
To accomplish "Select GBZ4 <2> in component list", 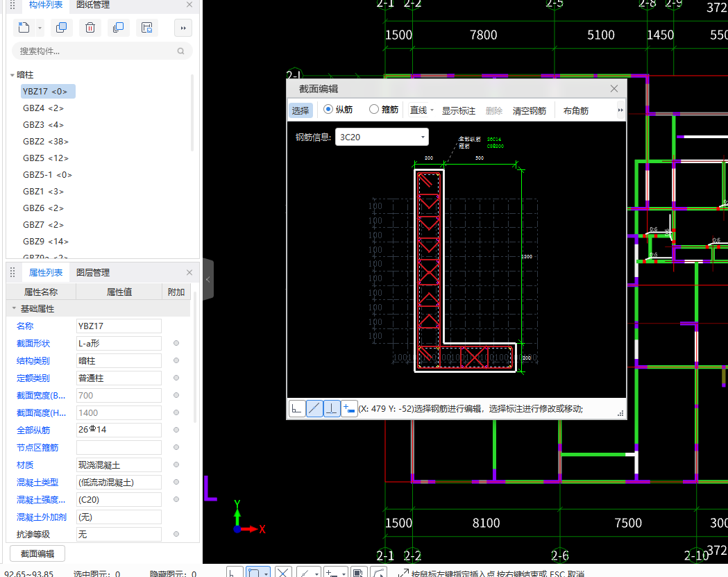I will (x=43, y=108).
